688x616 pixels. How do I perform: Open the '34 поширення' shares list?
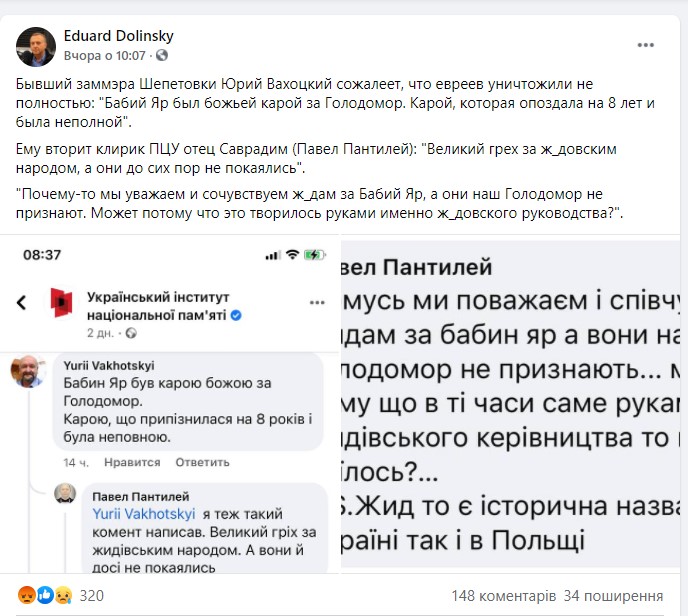pyautogui.click(x=614, y=595)
